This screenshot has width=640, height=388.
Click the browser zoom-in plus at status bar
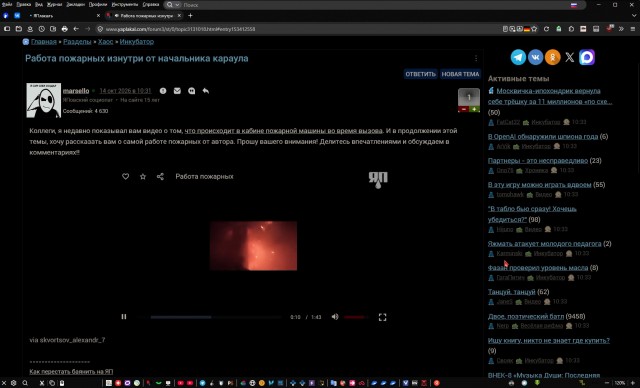click(x=633, y=383)
